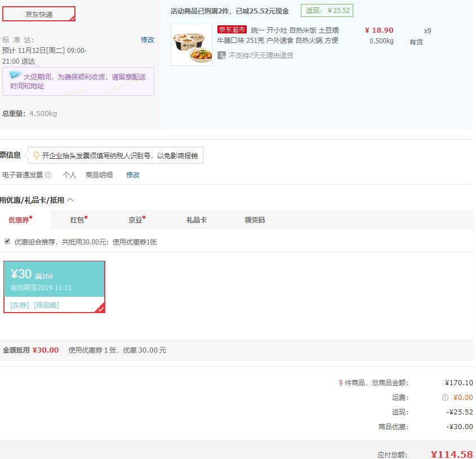The image size is (476, 459).
Task: Click the 预计 11月12日 delivery time text
Action: [x=45, y=56]
